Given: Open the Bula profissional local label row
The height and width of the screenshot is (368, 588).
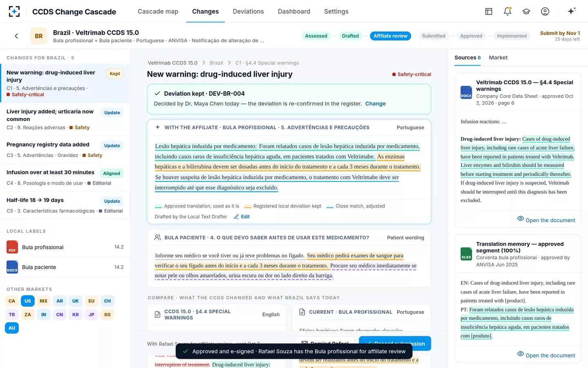Looking at the screenshot, I should (65, 247).
